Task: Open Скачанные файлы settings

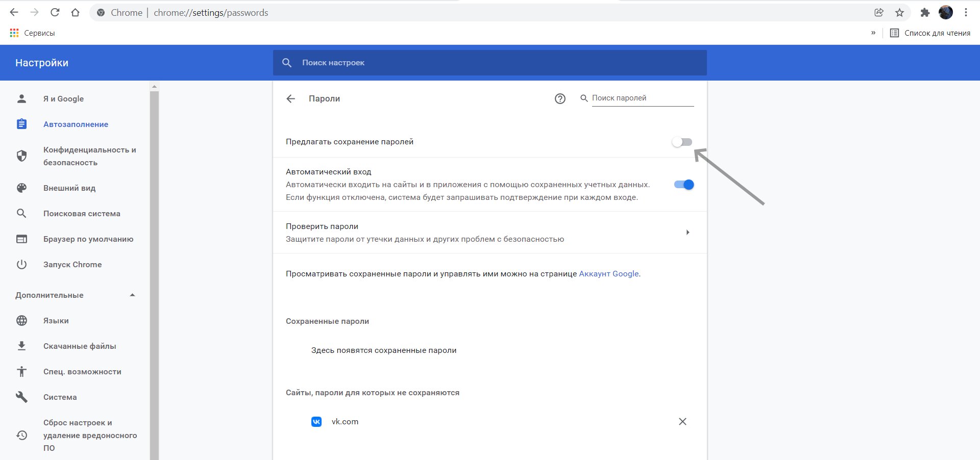Action: (x=80, y=346)
